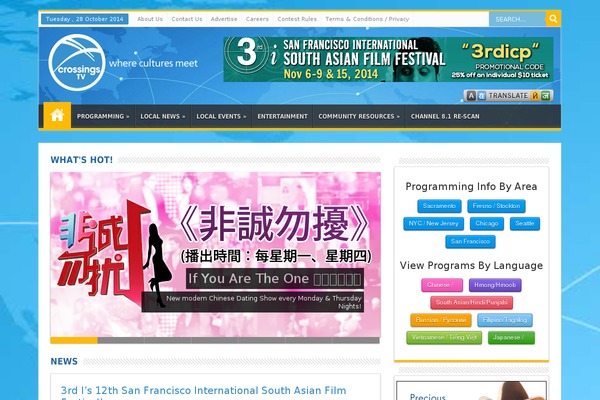Open the Contact Us link
Image resolution: width=600 pixels, height=400 pixels.
tap(187, 19)
